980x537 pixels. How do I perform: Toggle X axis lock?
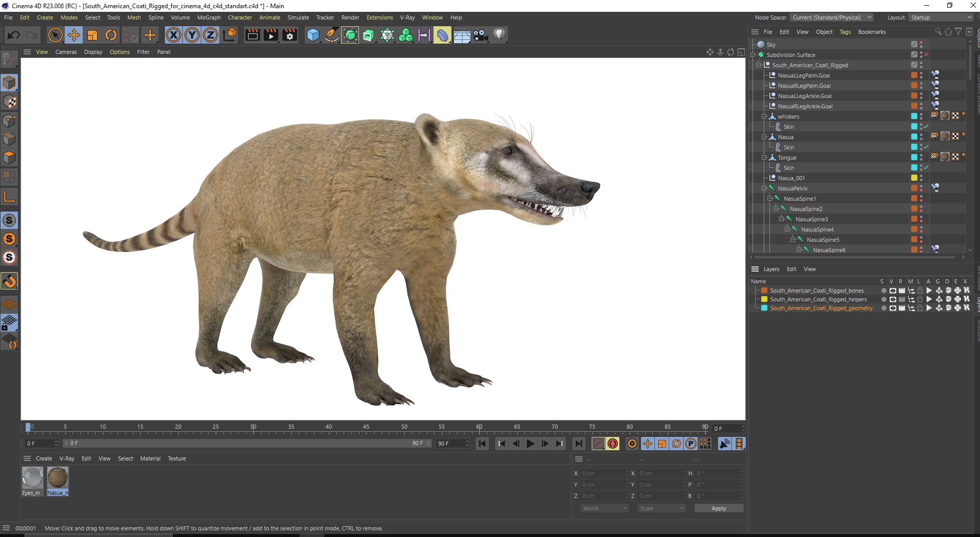point(174,35)
